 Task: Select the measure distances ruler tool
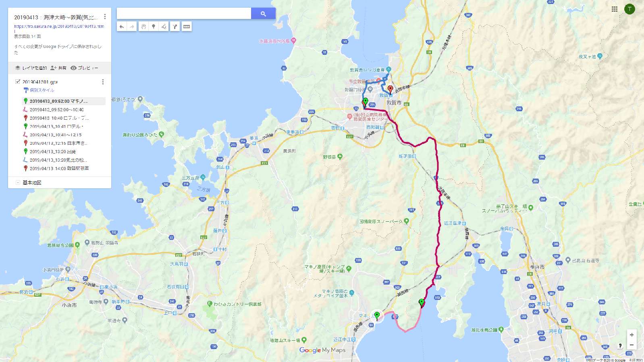click(187, 27)
